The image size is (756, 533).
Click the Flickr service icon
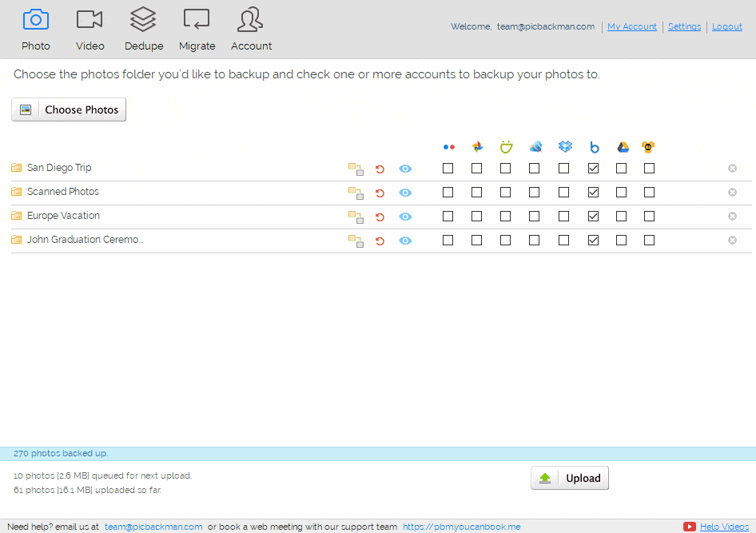click(448, 147)
